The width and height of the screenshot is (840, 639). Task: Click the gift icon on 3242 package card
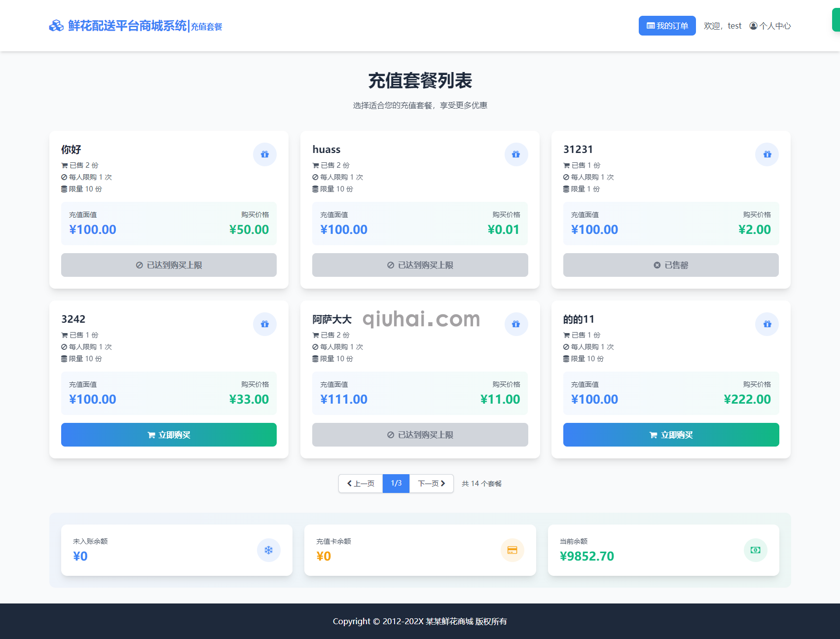265,324
